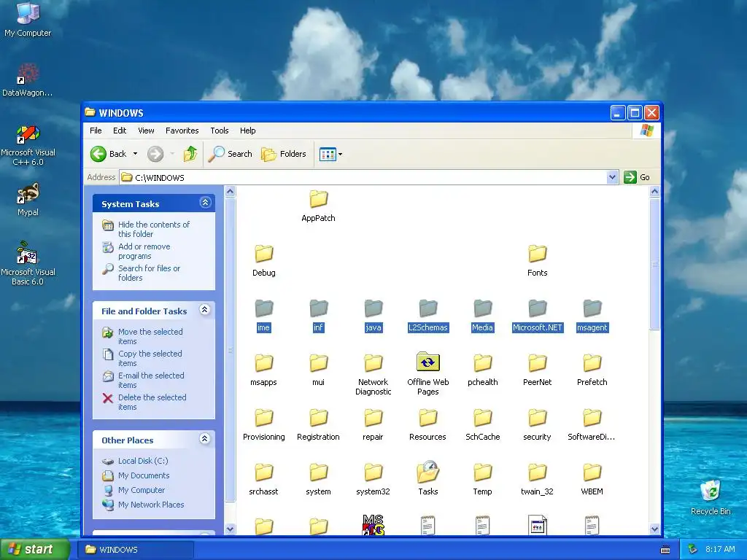Select the L2Schemas folder
The width and height of the screenshot is (747, 560).
pyautogui.click(x=427, y=316)
